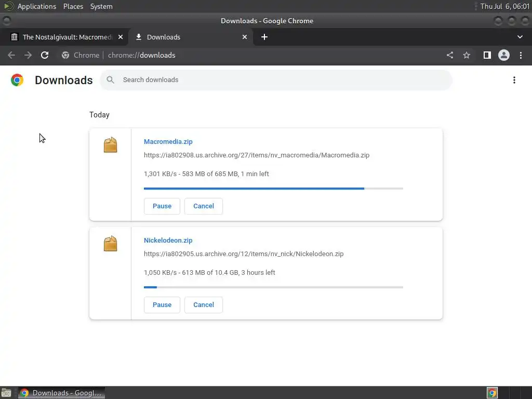Open the Applications menu
This screenshot has width=532, height=399.
click(37, 6)
